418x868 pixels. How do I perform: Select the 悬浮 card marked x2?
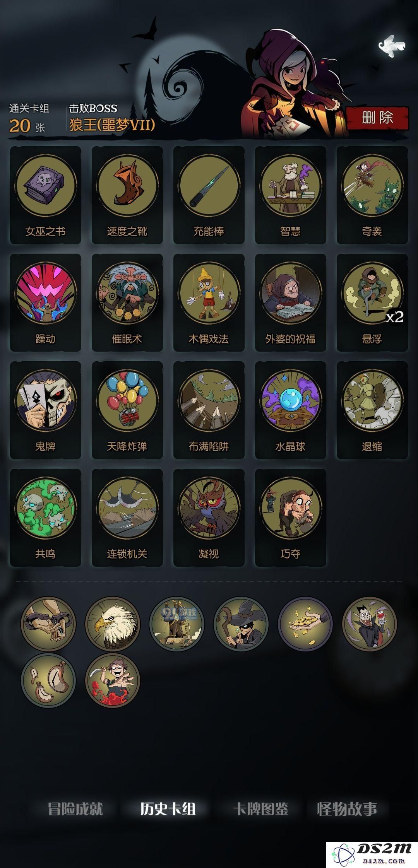(372, 302)
